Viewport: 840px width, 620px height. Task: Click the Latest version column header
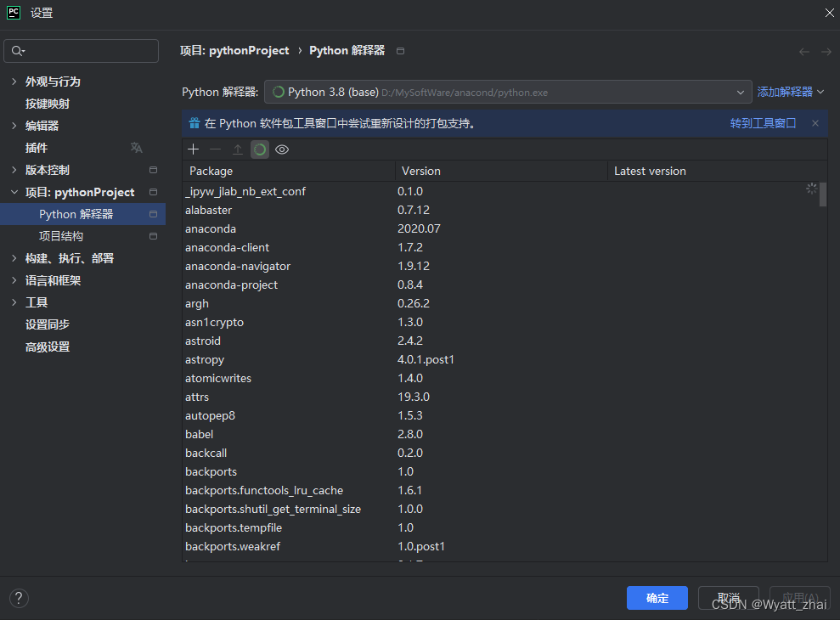coord(718,171)
